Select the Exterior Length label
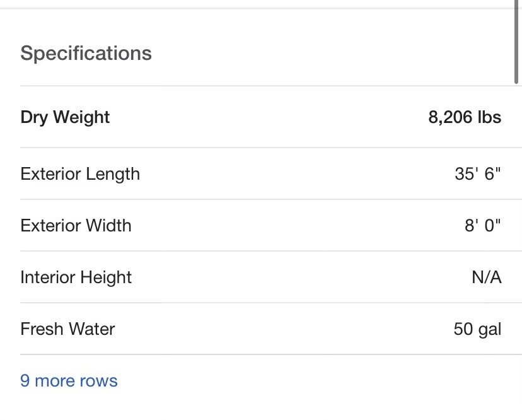This screenshot has width=522, height=420. (80, 174)
